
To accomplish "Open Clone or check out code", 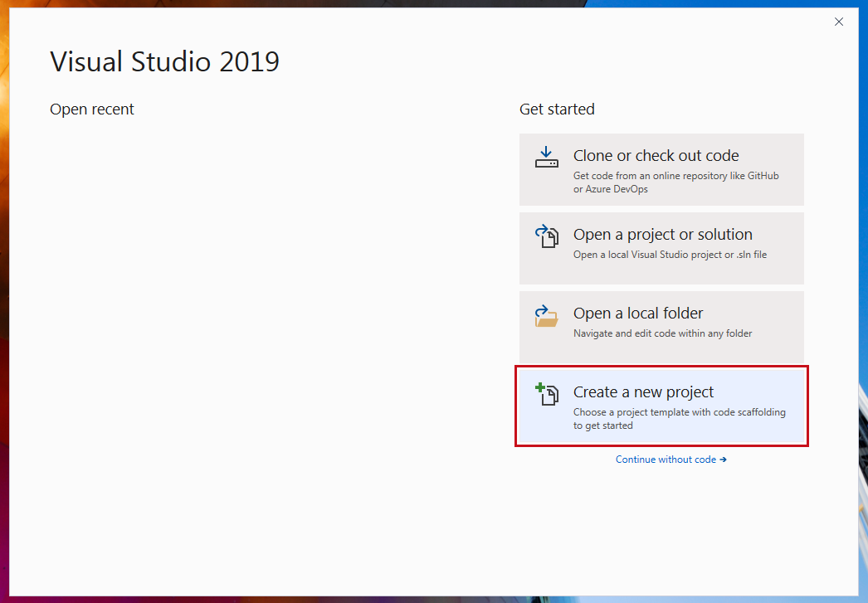I will (661, 170).
